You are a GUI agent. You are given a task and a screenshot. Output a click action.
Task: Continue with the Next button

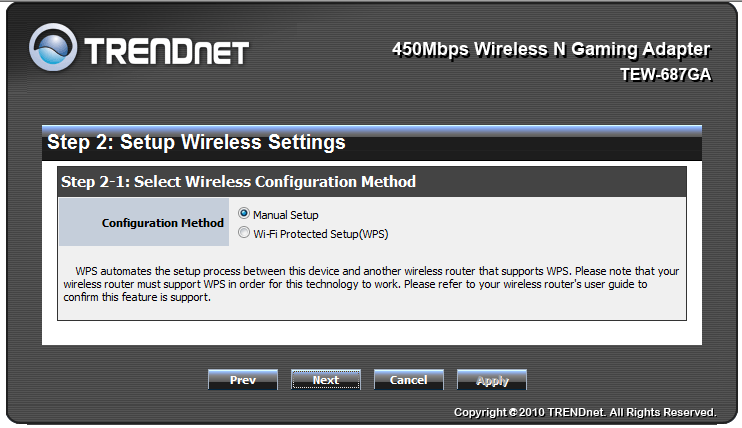pyautogui.click(x=326, y=380)
